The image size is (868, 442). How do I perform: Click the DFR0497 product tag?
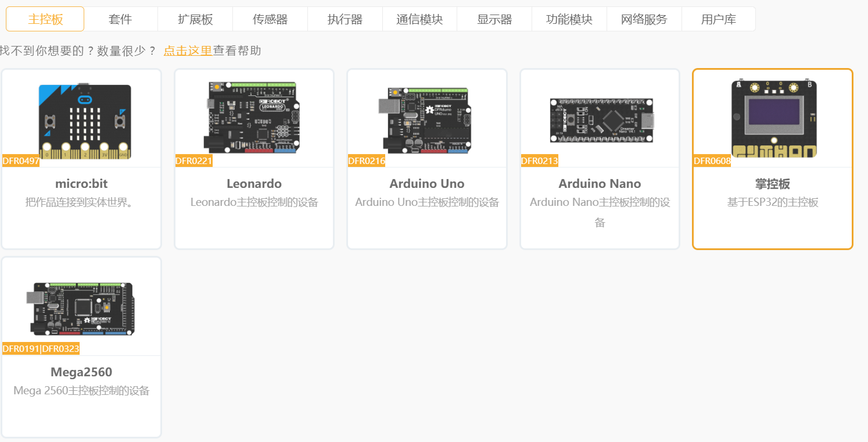point(21,161)
